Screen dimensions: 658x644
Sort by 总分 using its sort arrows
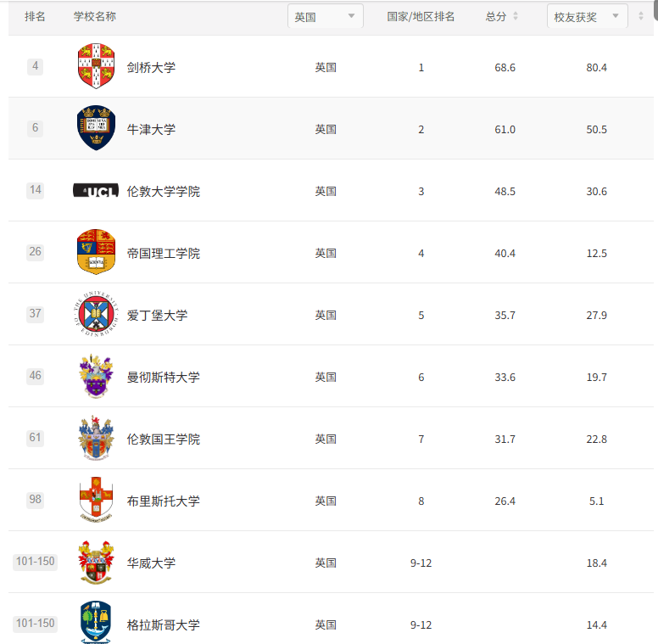point(516,16)
